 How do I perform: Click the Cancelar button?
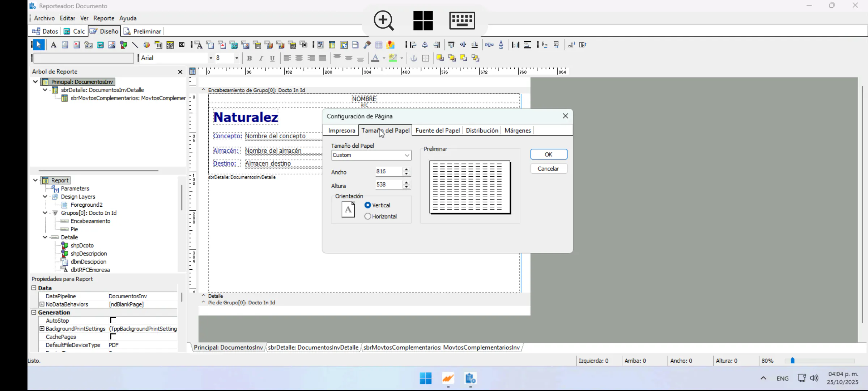548,169
